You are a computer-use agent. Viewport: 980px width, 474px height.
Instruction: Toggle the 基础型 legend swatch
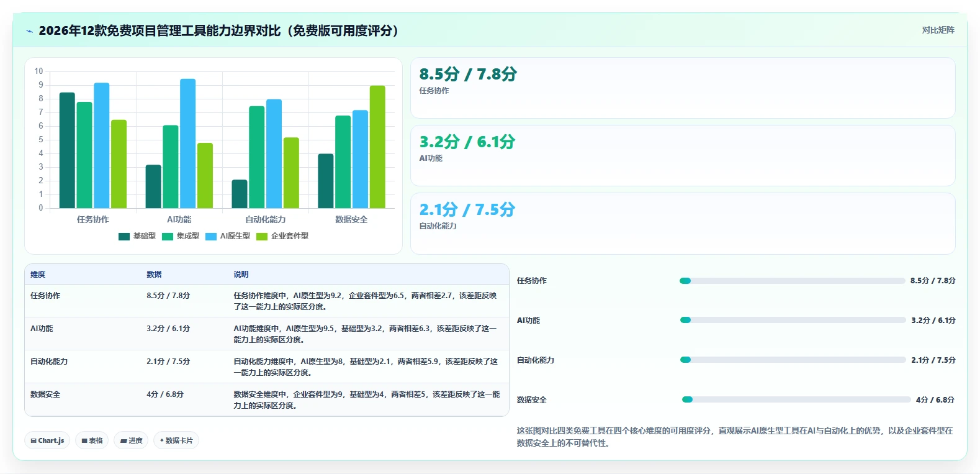click(124, 236)
